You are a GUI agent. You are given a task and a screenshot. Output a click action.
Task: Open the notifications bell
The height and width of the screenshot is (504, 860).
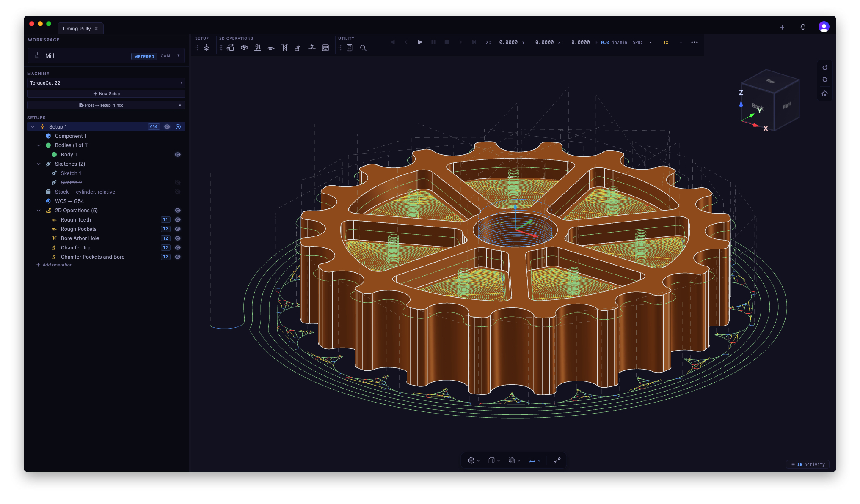[x=803, y=27]
